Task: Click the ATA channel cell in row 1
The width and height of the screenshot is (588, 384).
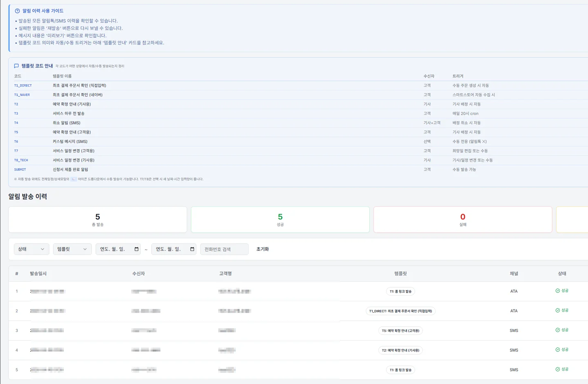Action: click(x=514, y=291)
